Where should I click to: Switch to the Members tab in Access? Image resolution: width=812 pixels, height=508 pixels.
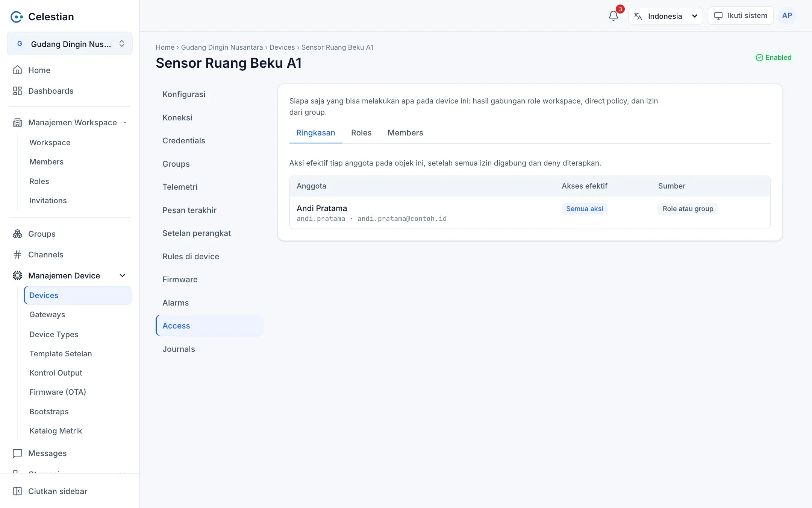click(405, 133)
